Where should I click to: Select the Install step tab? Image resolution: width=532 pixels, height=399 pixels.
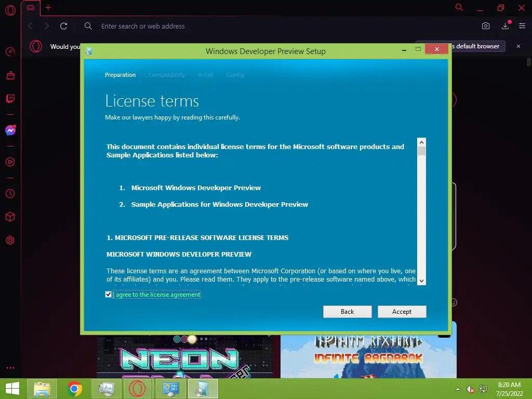click(206, 75)
